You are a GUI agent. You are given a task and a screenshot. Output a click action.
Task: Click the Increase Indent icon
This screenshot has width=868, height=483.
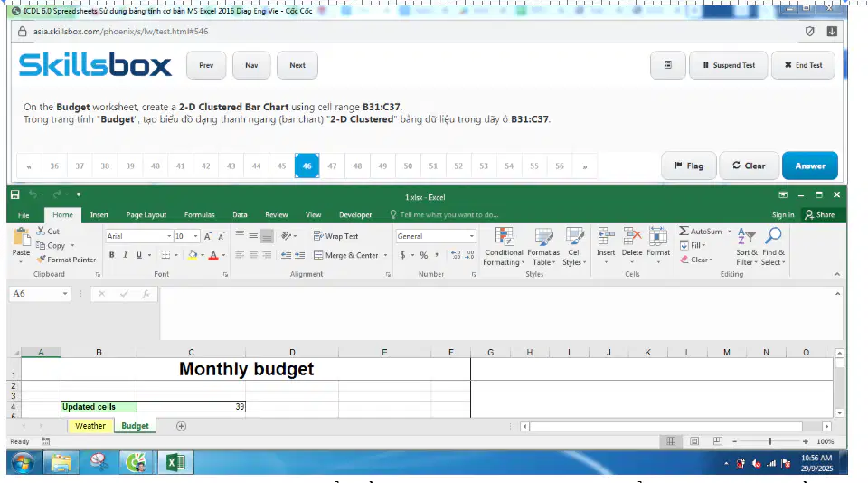(x=299, y=255)
